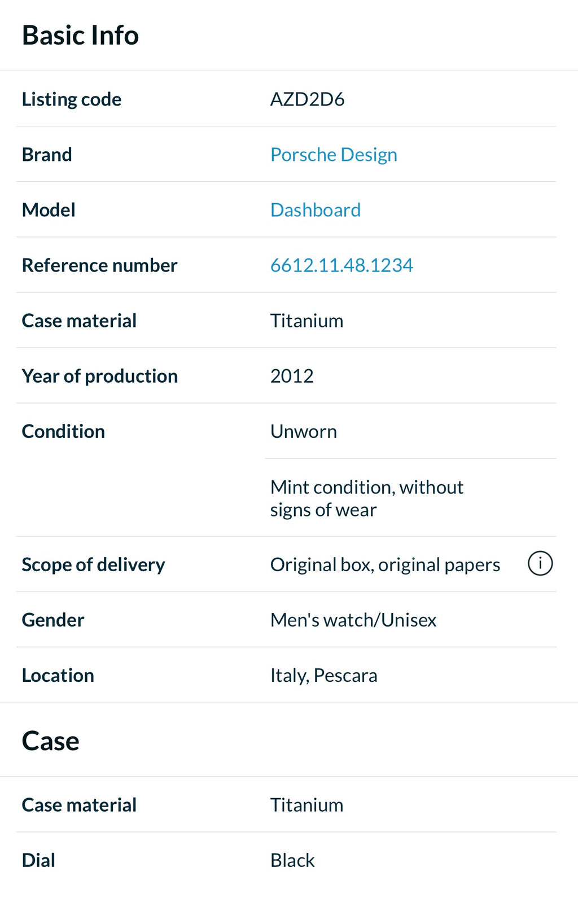Click the Basic Info heading
Viewport: 578px width, 924px height.
tap(80, 35)
